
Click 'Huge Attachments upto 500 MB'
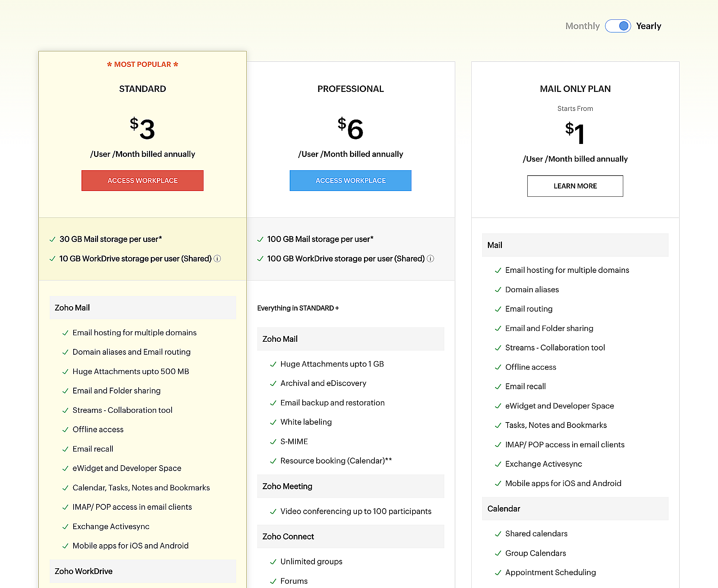pyautogui.click(x=131, y=371)
